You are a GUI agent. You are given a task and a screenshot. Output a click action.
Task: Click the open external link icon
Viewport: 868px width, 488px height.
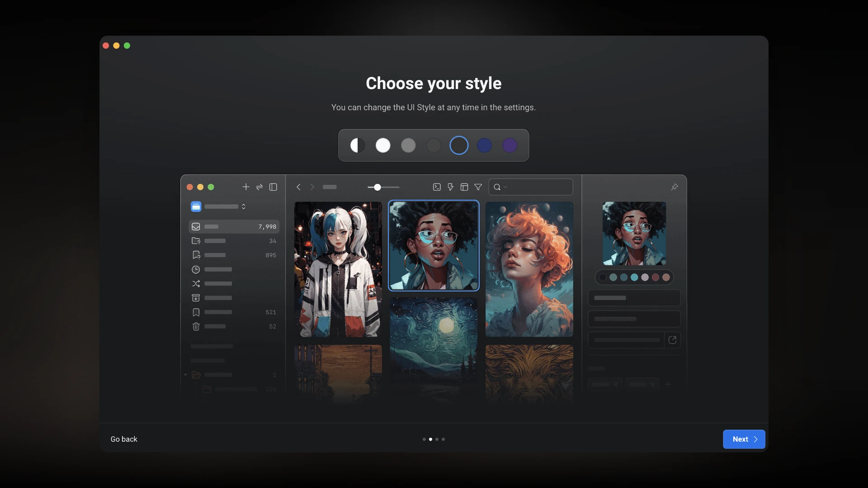[672, 340]
